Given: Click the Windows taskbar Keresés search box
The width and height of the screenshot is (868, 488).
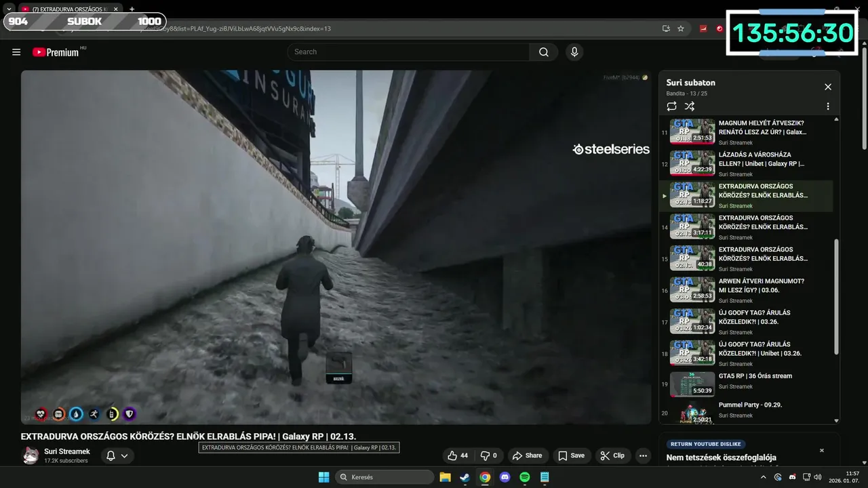Looking at the screenshot, I should click(385, 477).
